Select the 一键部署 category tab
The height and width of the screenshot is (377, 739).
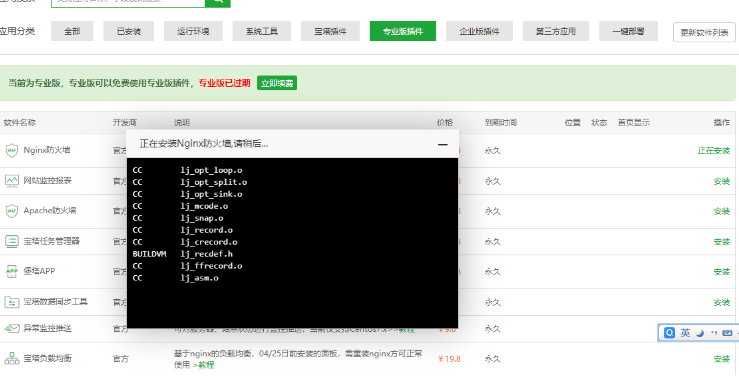pyautogui.click(x=628, y=32)
